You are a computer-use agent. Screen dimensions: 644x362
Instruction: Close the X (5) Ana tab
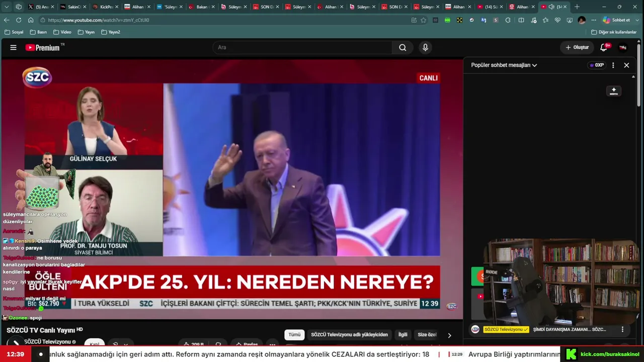[x=52, y=7]
